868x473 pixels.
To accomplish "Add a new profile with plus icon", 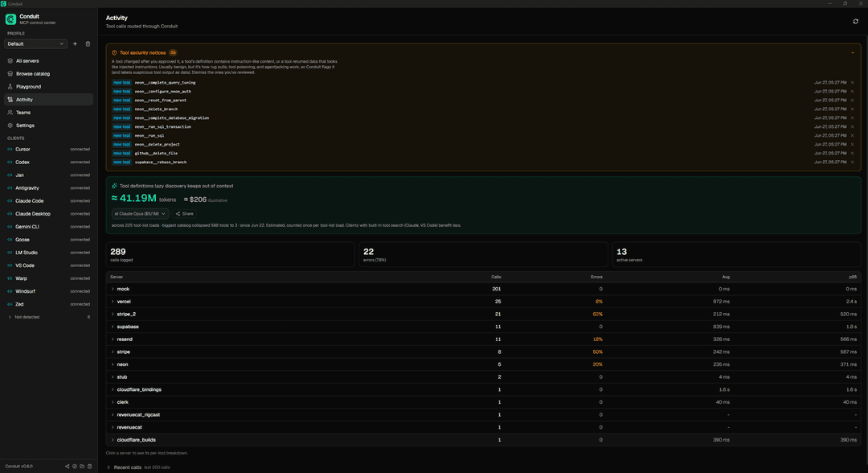I will click(76, 43).
